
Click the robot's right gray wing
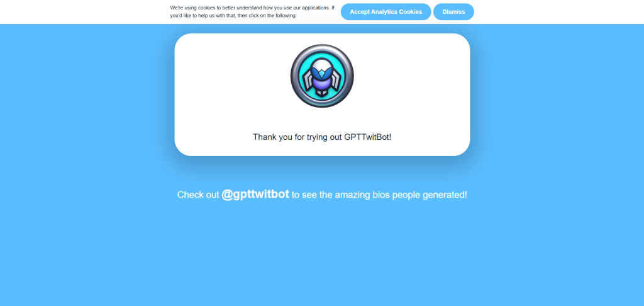(337, 79)
